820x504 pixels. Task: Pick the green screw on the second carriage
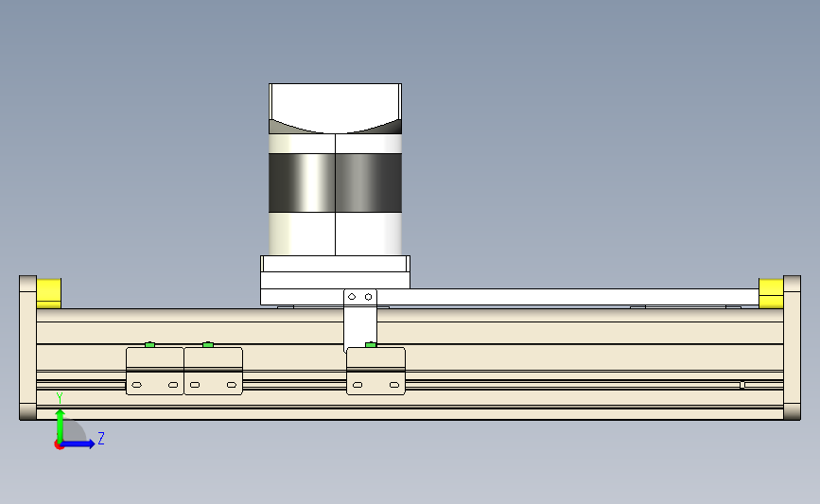tap(208, 344)
